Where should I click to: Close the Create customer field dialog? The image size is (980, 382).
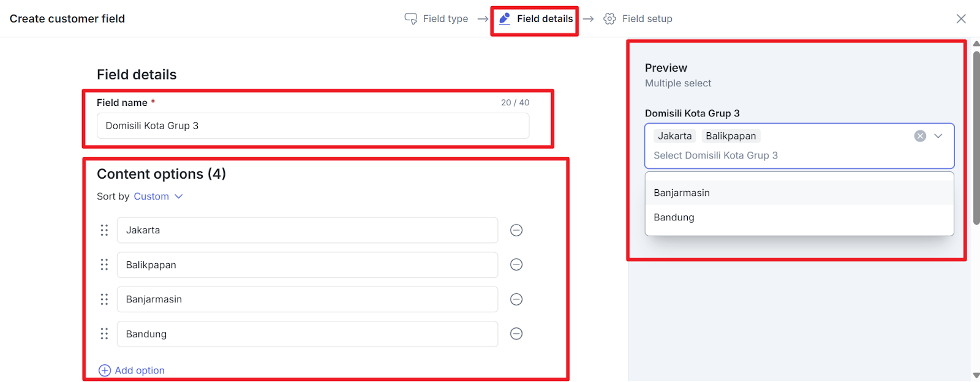[x=961, y=19]
